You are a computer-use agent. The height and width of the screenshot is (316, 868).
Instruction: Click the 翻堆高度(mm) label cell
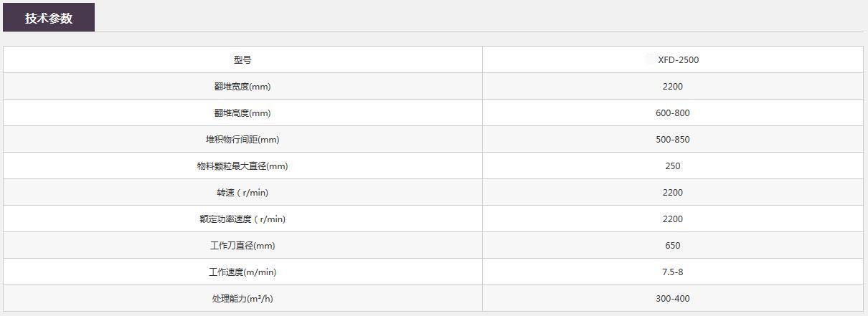(x=242, y=113)
